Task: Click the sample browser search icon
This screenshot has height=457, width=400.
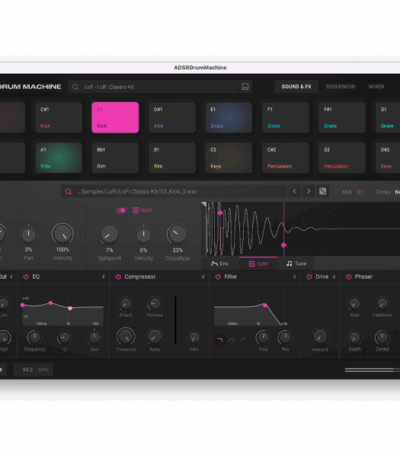Action: (68, 191)
